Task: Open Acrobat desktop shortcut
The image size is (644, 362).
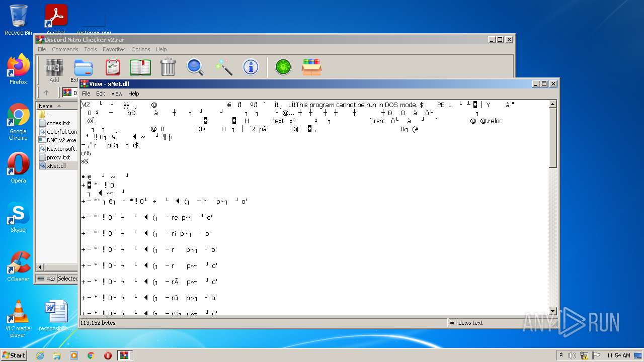Action: (x=56, y=19)
